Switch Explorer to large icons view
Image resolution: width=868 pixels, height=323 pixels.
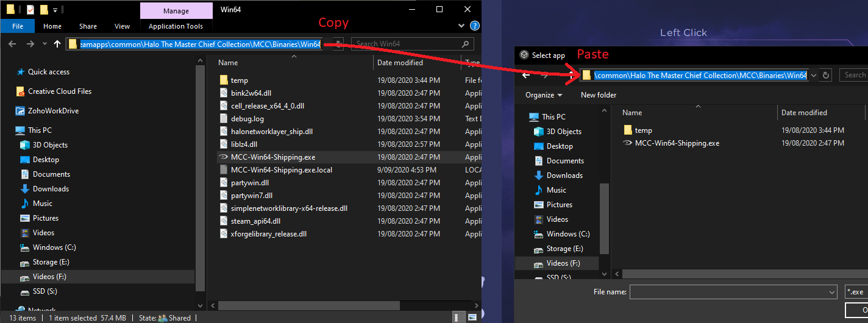472,318
